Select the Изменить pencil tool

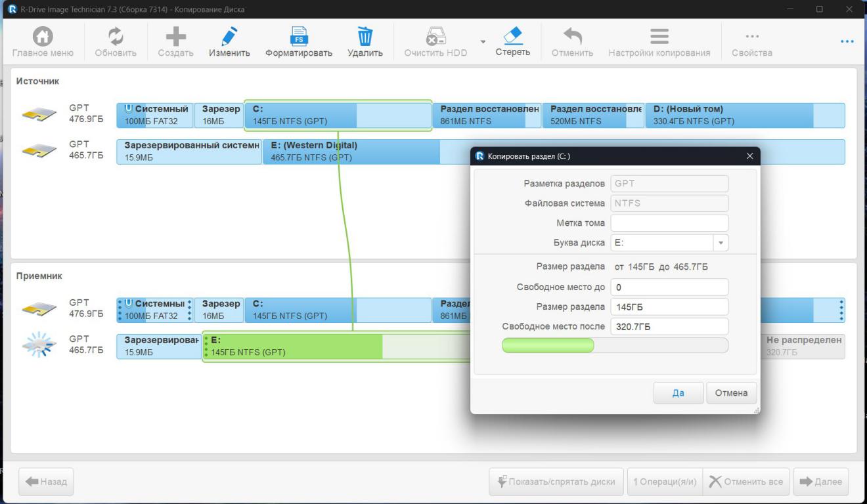point(229,37)
